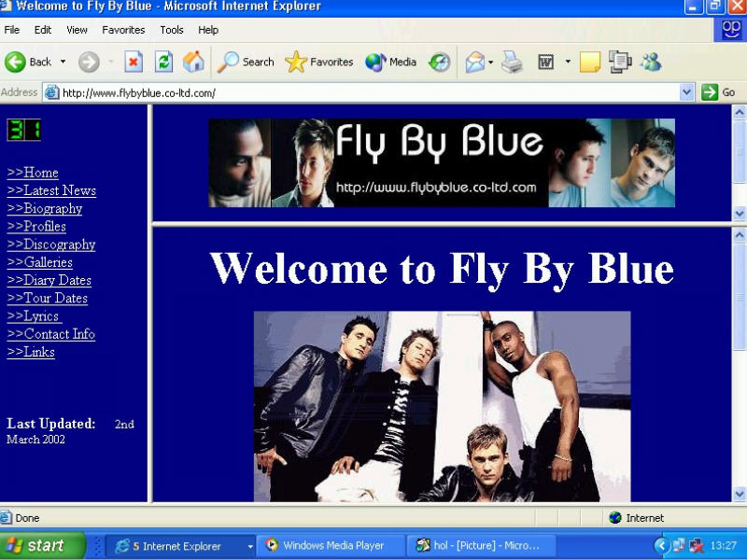Screen dimensions: 747x560
Task: Click the main frame scrollbar thumb
Action: tap(740, 298)
